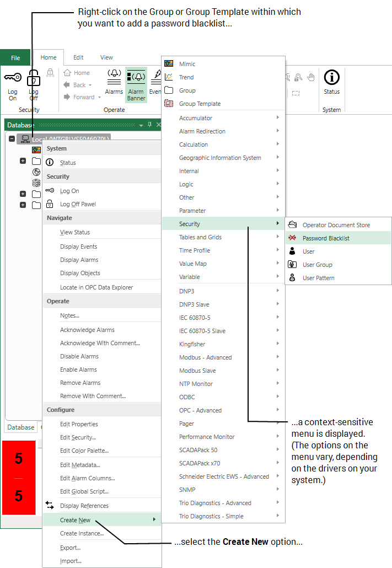Switch to the View ribbon tab
392x568 pixels.
pos(106,57)
